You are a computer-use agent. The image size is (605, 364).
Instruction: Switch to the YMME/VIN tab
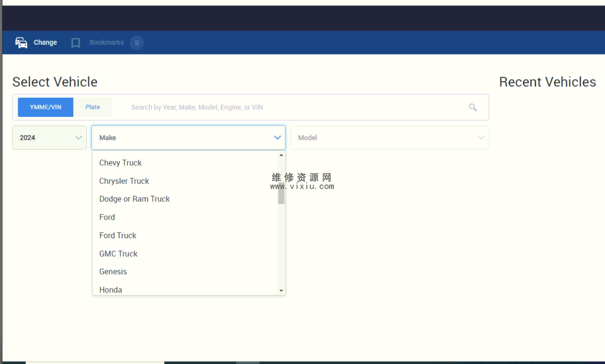[x=46, y=107]
